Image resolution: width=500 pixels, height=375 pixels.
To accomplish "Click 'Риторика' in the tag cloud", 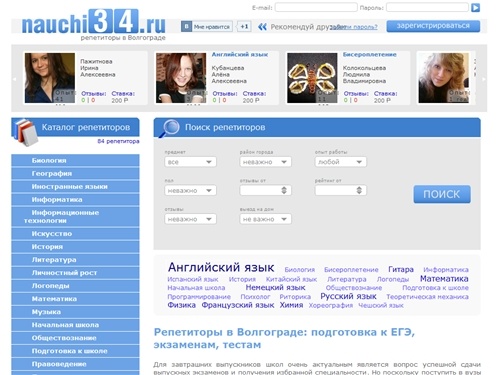I will [x=295, y=297].
